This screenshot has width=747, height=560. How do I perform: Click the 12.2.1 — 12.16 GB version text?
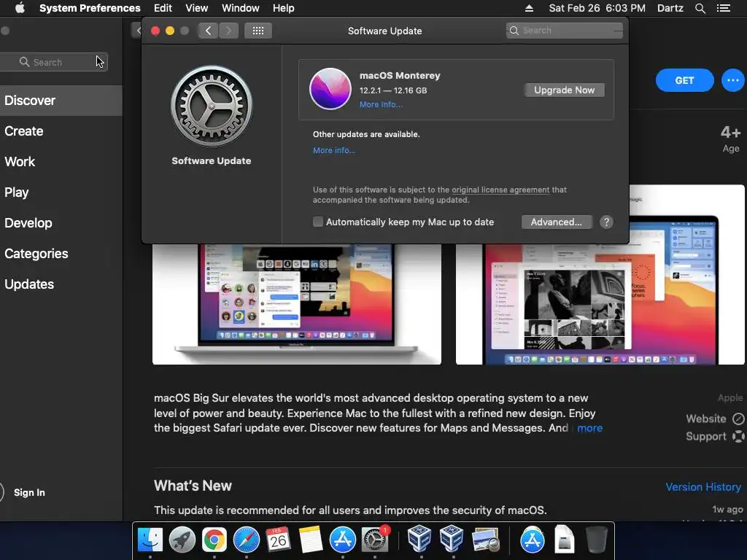click(393, 90)
